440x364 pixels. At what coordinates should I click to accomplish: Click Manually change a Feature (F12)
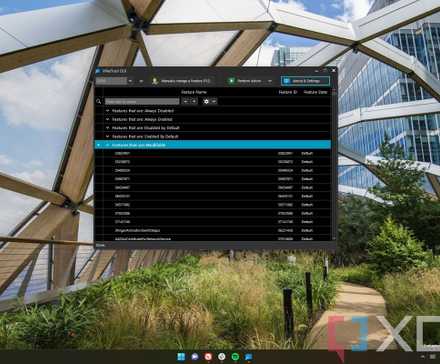tap(181, 81)
